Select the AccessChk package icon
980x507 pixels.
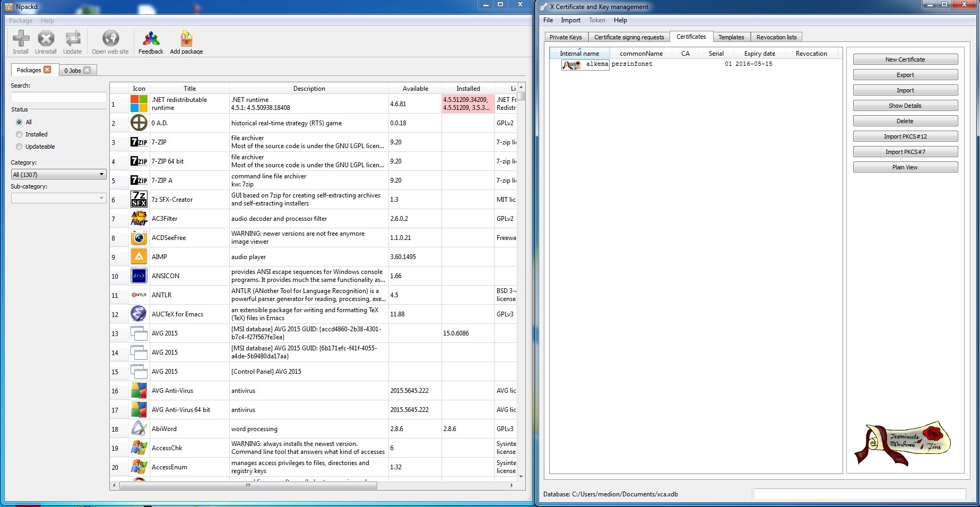(139, 448)
